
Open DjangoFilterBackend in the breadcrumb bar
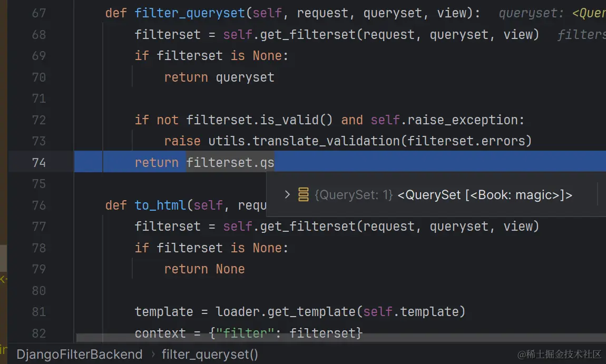(80, 355)
